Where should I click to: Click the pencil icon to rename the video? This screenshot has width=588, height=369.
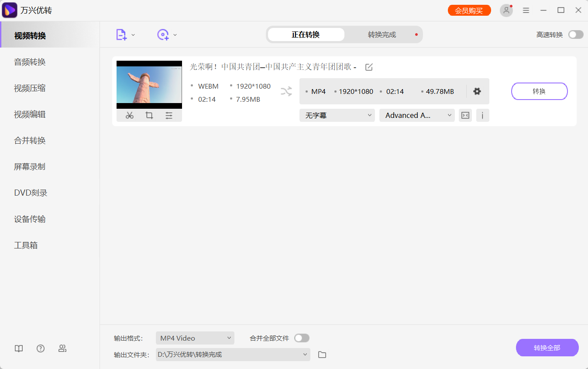click(x=369, y=67)
